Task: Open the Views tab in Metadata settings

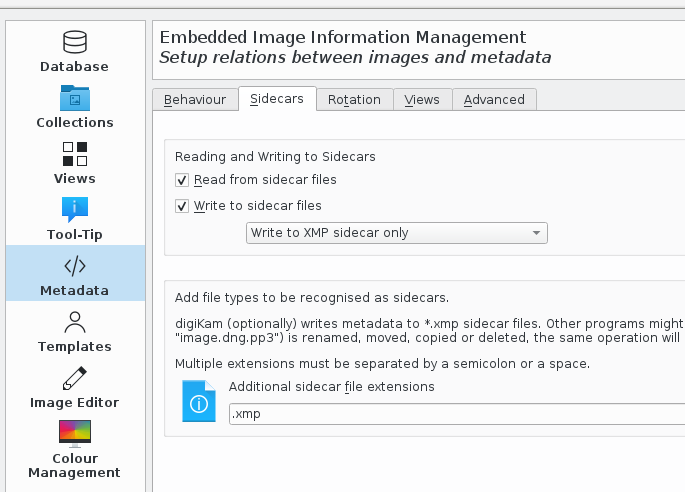Action: [x=422, y=100]
